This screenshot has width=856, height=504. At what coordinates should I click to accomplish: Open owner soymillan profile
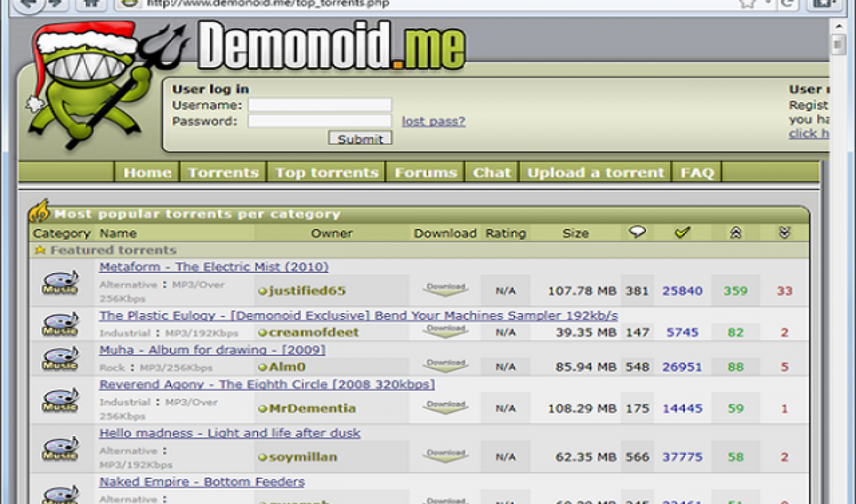tap(303, 457)
